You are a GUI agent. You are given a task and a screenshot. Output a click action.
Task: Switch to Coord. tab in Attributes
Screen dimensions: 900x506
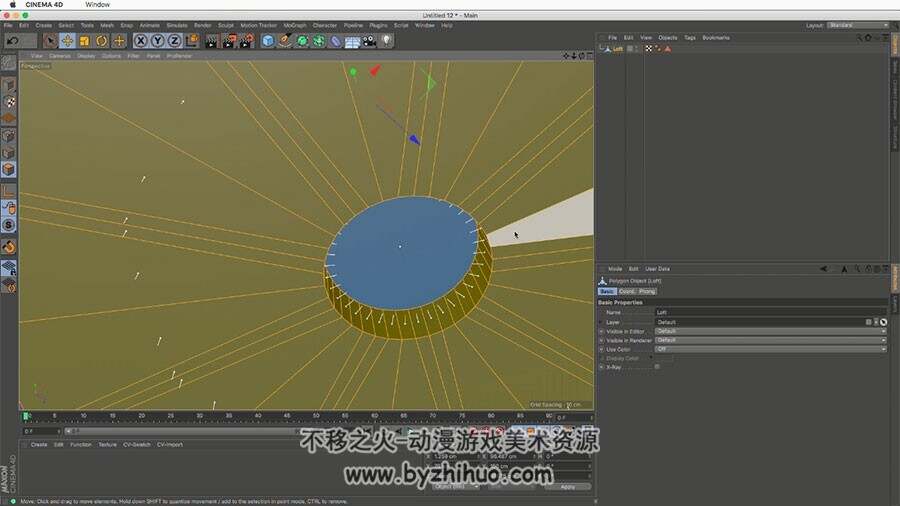[x=626, y=291]
